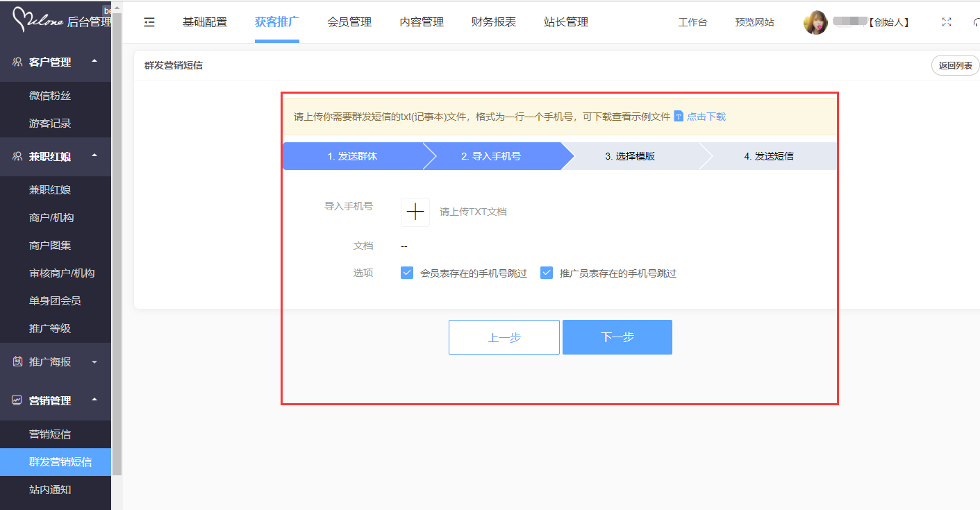Select step 2. 导入手机号
This screenshot has width=980, height=510.
491,156
